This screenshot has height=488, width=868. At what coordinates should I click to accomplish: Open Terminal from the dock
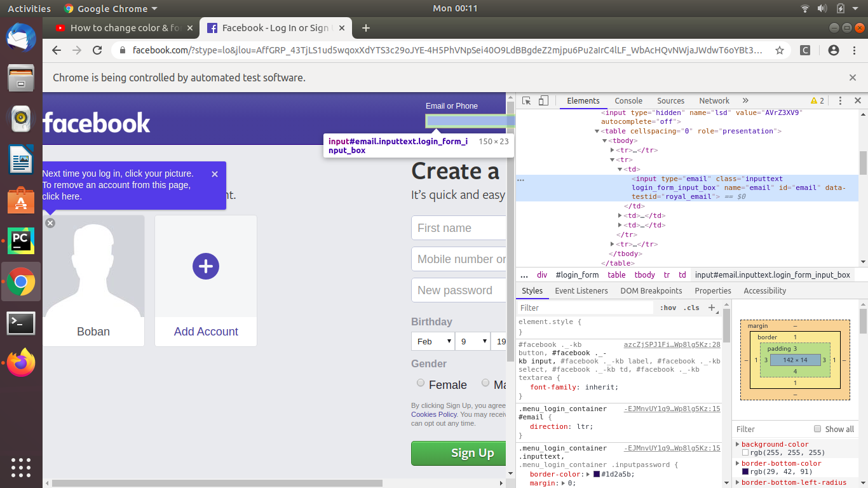click(21, 323)
